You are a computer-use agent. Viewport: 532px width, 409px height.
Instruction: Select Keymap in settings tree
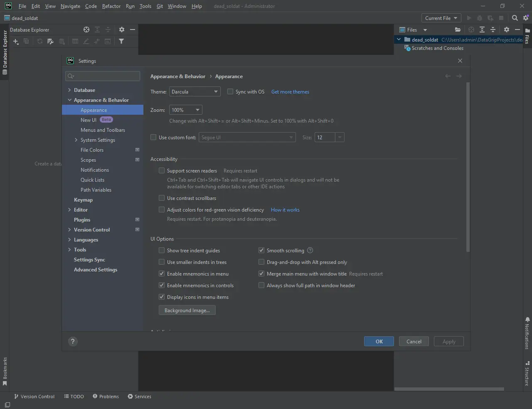83,200
